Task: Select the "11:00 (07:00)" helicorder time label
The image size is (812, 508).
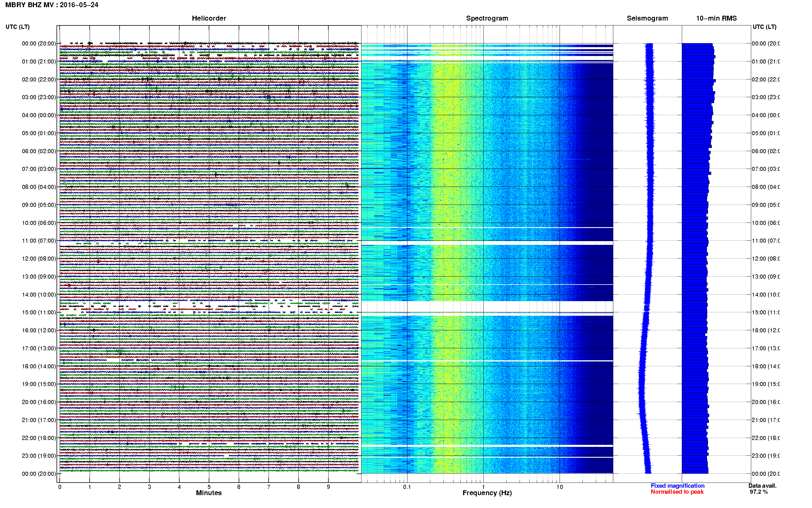Action: 39,241
